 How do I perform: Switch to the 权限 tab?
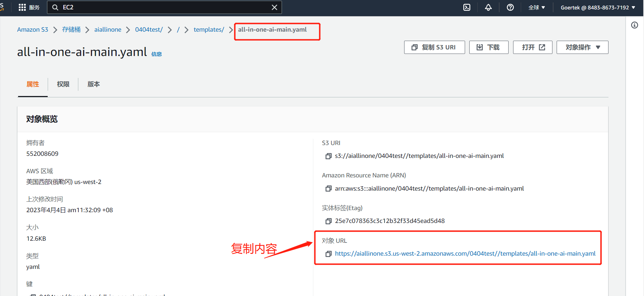tap(63, 84)
